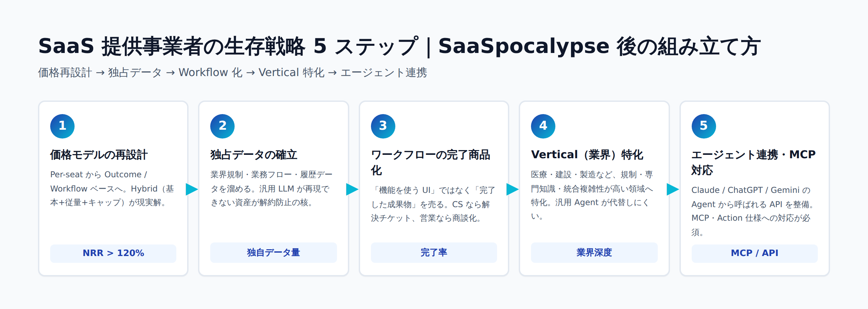Select the NRR > 120% tag
This screenshot has width=868, height=309.
click(113, 253)
